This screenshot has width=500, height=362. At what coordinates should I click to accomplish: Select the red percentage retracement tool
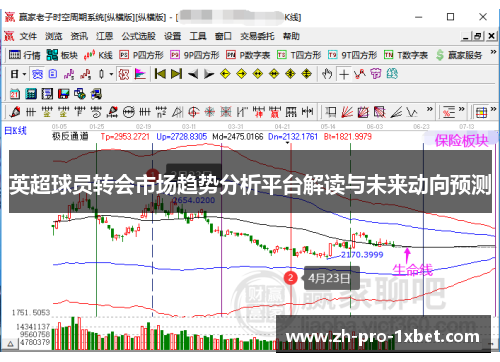click(x=448, y=112)
